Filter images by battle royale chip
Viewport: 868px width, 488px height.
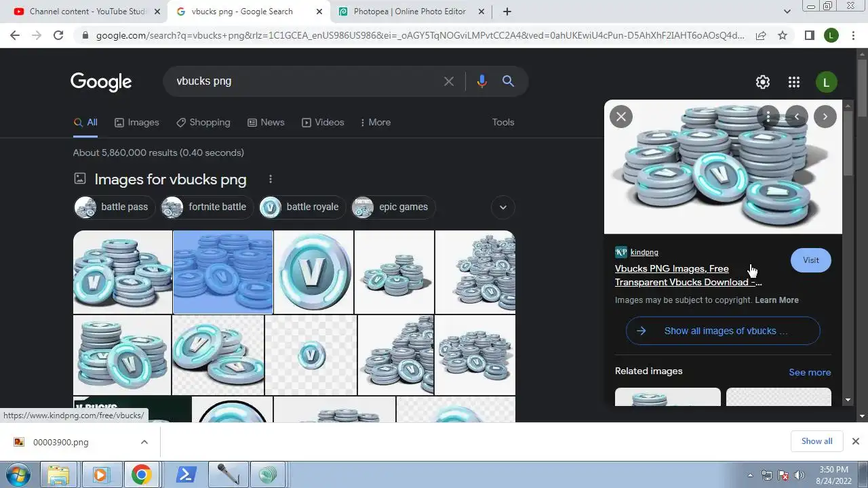(302, 207)
